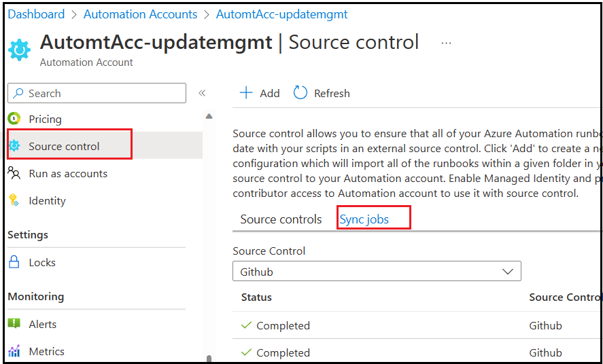Open the ellipsis more options menu

(446, 43)
